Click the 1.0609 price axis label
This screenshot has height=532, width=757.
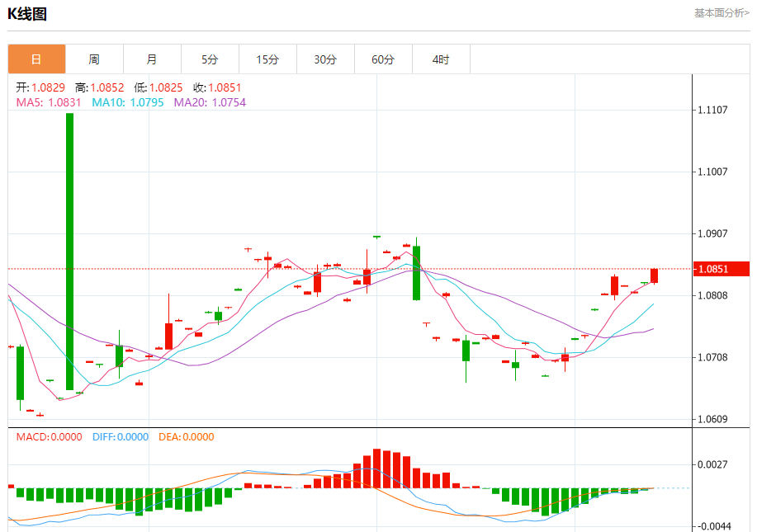(712, 419)
